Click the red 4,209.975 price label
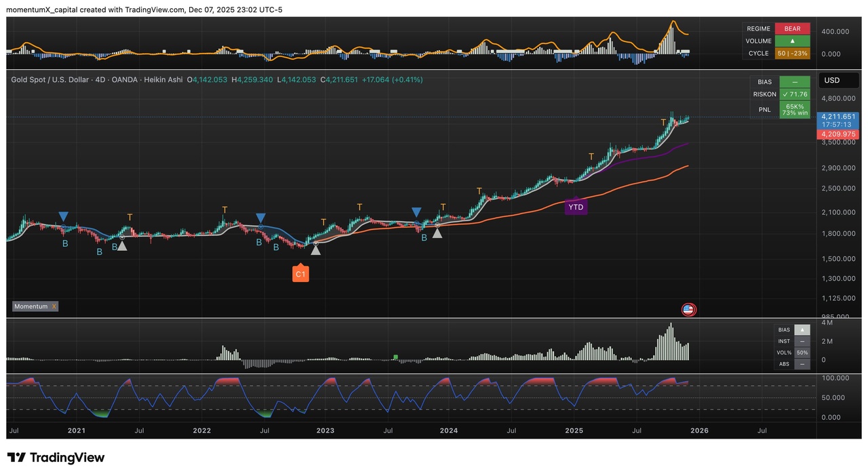The image size is (868, 476). click(838, 135)
